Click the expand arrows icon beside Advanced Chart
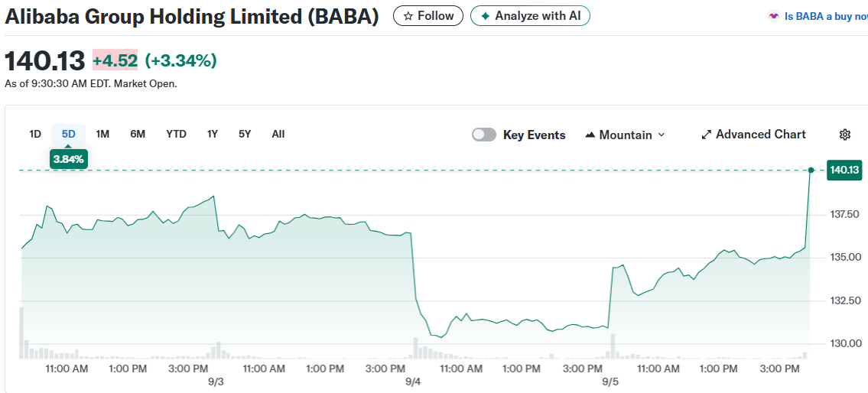The image size is (868, 393). tap(707, 134)
